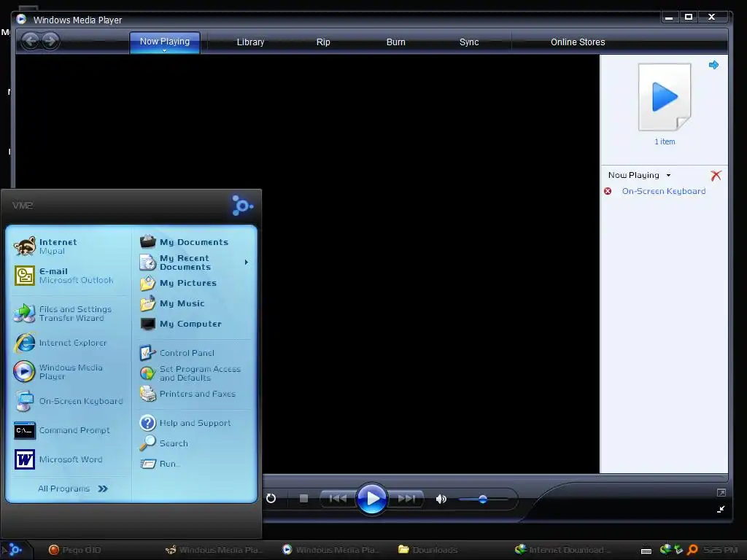This screenshot has height=560, width=747.
Task: Click the clock showing 5:25 PM
Action: tap(720, 550)
